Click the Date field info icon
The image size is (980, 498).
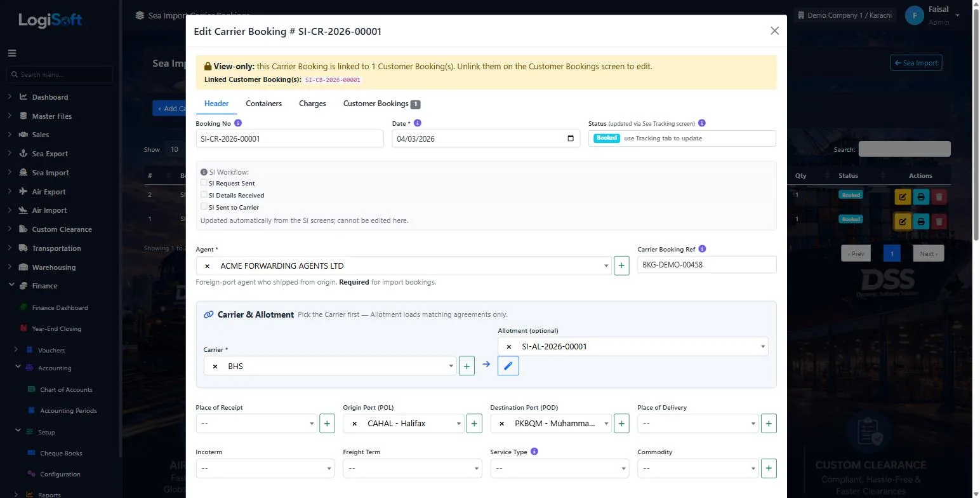[x=417, y=123]
